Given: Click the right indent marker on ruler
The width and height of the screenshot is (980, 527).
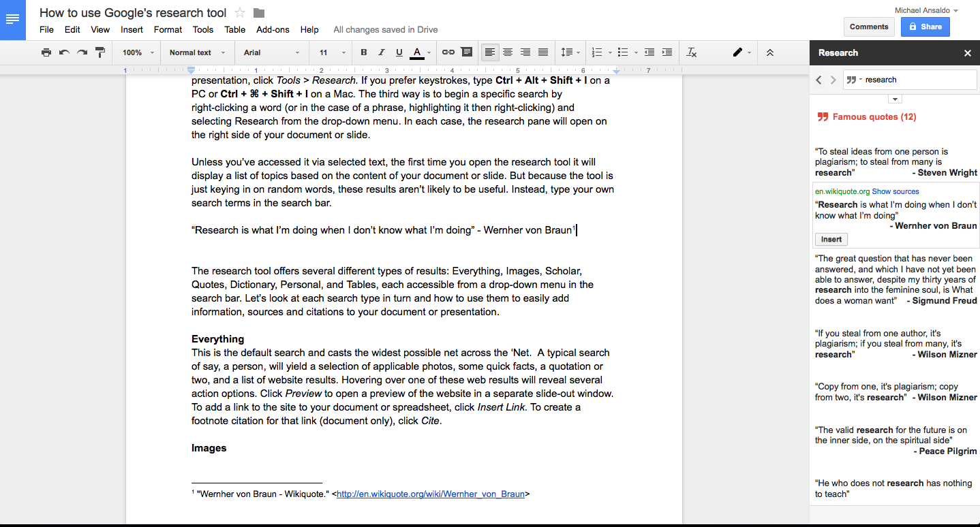Looking at the screenshot, I should point(616,71).
